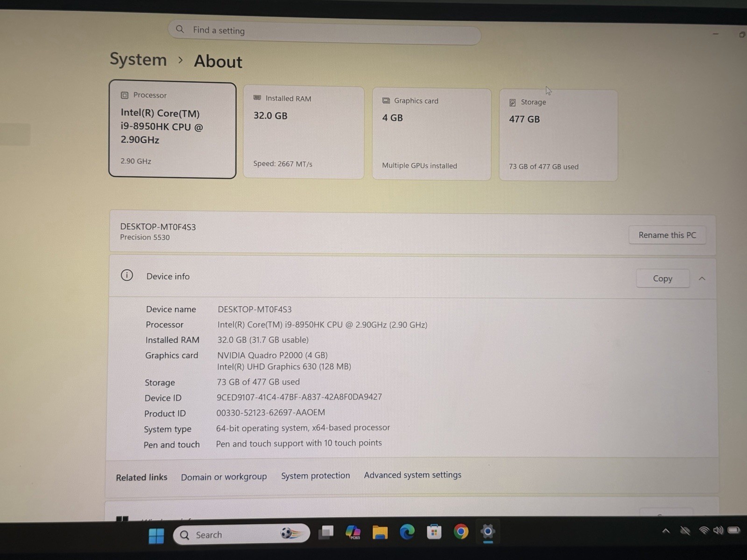Screen dimensions: 747x560
Task: Open Microsoft Store from the taskbar
Action: (434, 532)
